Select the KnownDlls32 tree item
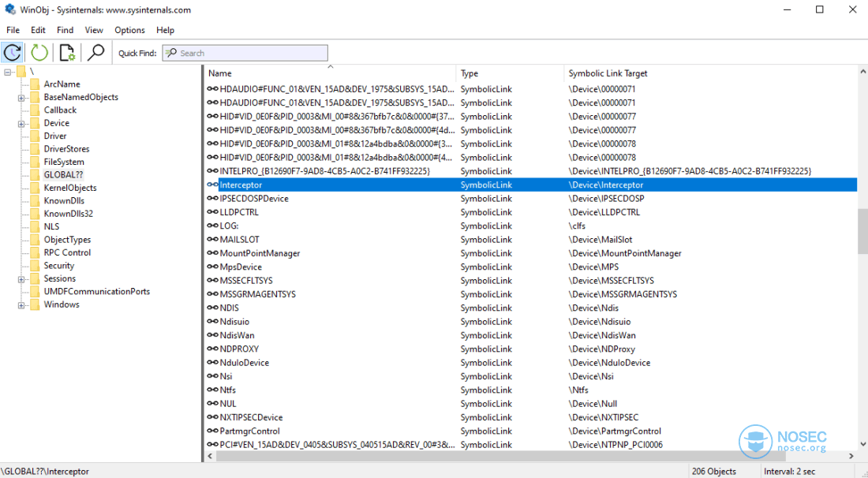This screenshot has width=868, height=478. click(x=68, y=214)
